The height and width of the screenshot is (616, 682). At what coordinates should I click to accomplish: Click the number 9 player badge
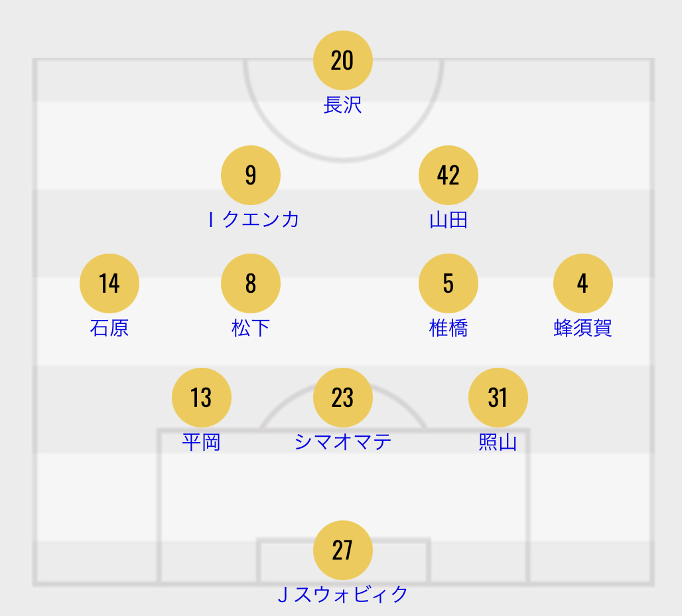[250, 175]
